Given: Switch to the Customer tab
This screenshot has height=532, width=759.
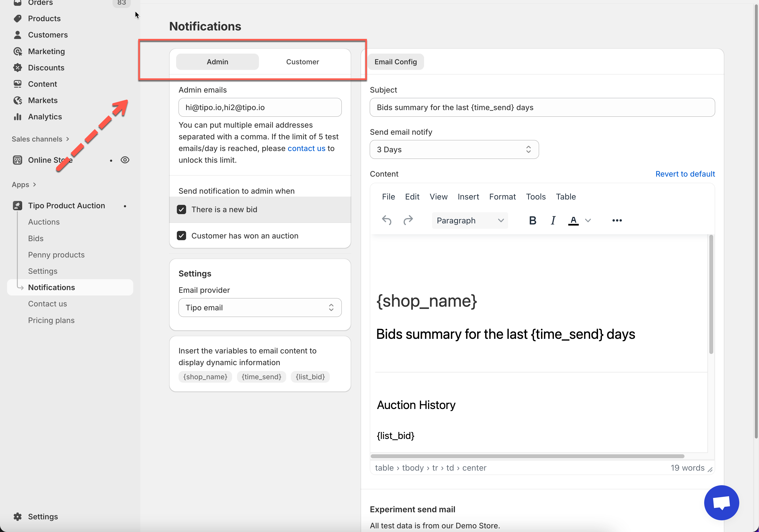Looking at the screenshot, I should tap(302, 62).
